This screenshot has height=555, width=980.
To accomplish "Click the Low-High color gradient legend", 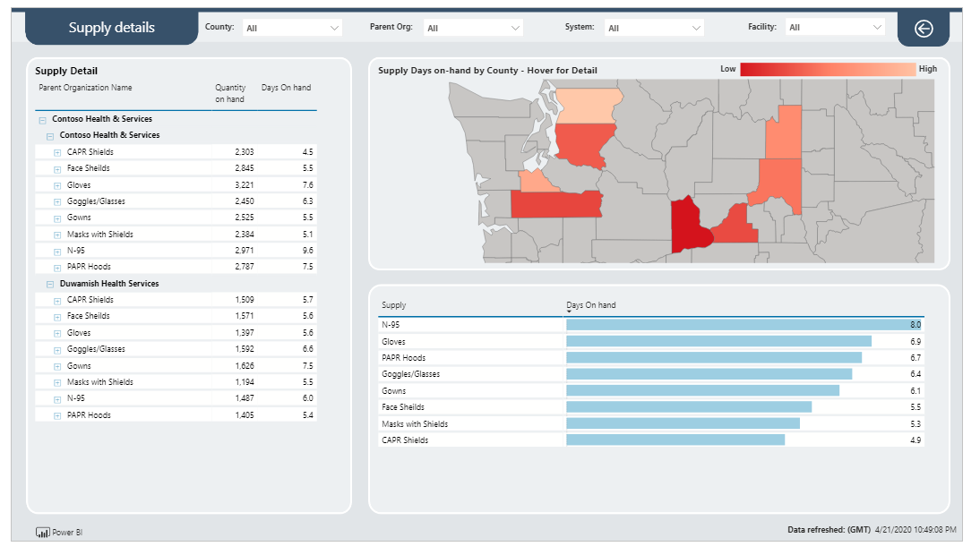I will [x=828, y=69].
